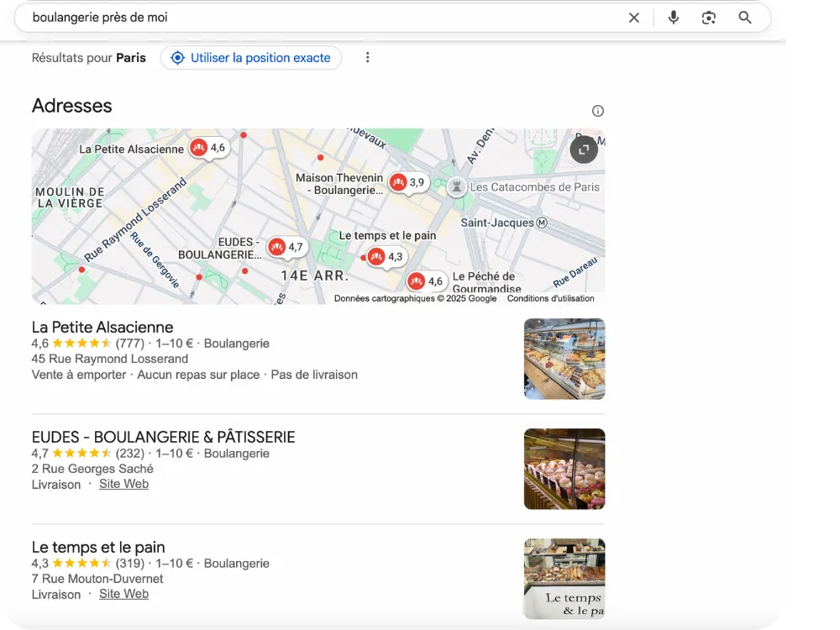Expand the map with the fullscreen icon
Viewport: 840px width, 630px height.
(584, 150)
